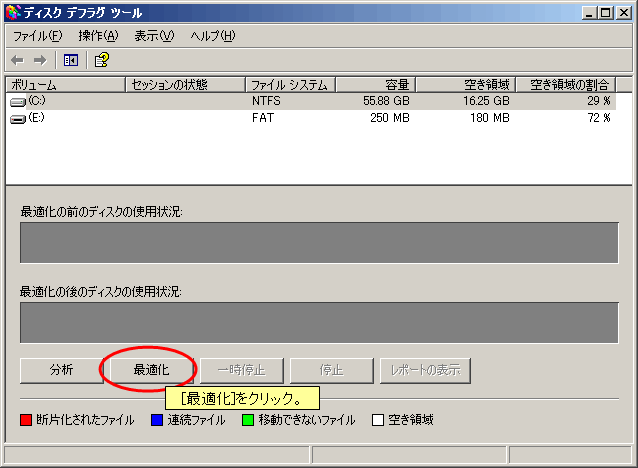The width and height of the screenshot is (638, 468).
Task: Click the レポートの表示 button
Action: pyautogui.click(x=425, y=370)
